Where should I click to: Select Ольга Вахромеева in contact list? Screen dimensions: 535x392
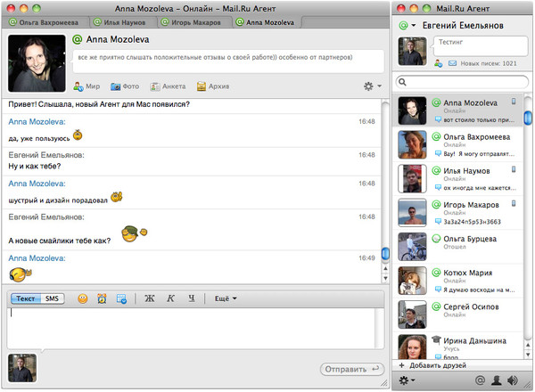tap(458, 144)
